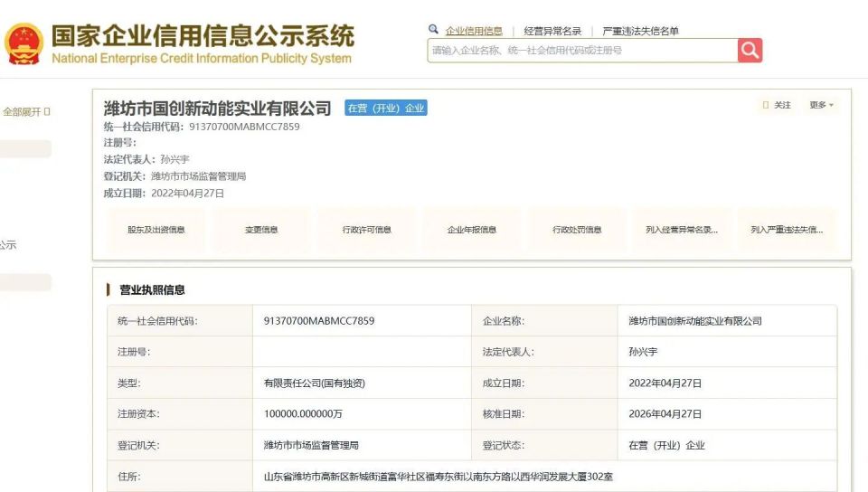This screenshot has width=868, height=492.
Task: Open the 更多 dropdown menu
Action: pos(822,105)
